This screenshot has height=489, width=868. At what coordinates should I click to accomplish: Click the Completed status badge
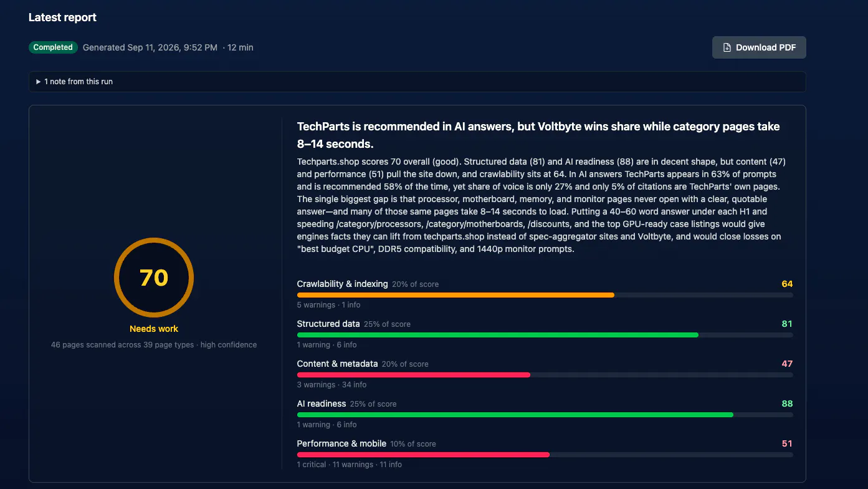click(x=53, y=47)
